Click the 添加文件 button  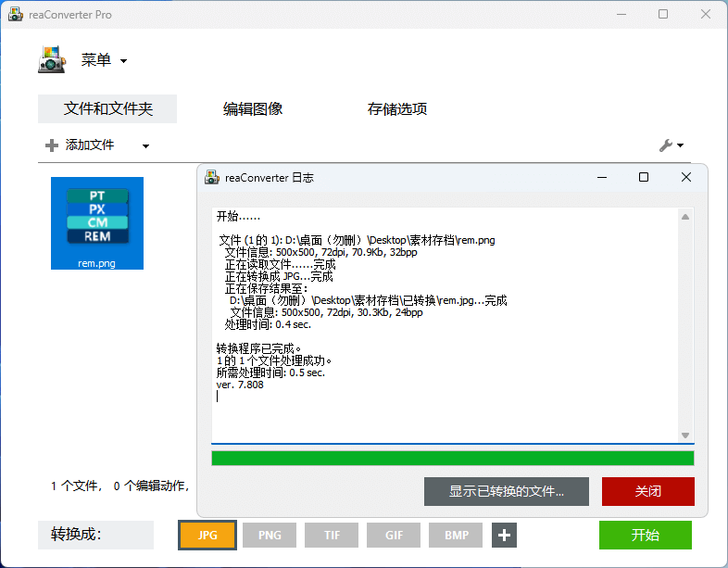90,145
